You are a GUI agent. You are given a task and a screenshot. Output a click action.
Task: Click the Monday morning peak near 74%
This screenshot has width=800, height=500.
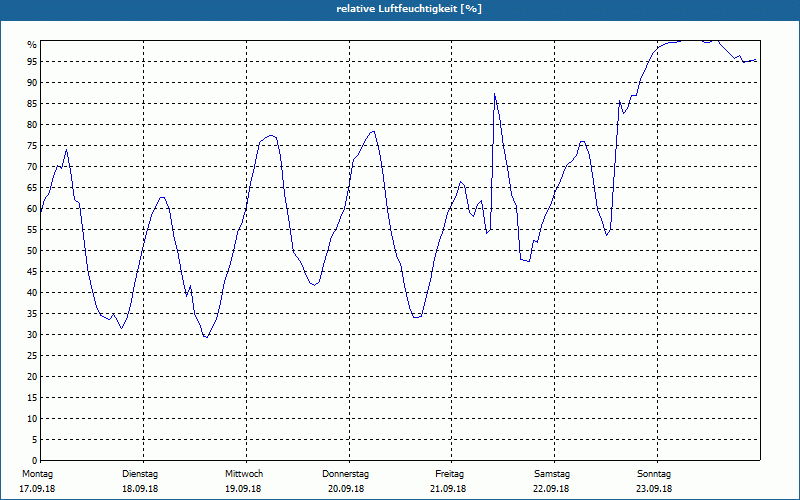pyautogui.click(x=66, y=150)
